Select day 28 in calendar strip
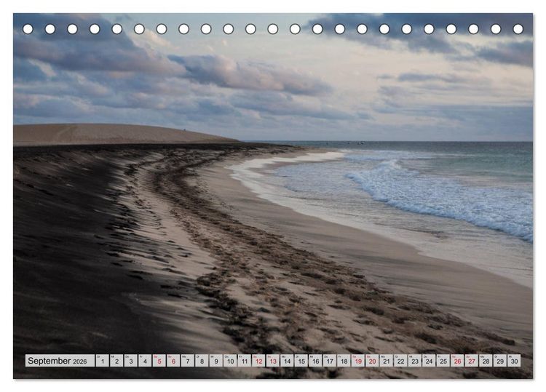 [x=486, y=360]
